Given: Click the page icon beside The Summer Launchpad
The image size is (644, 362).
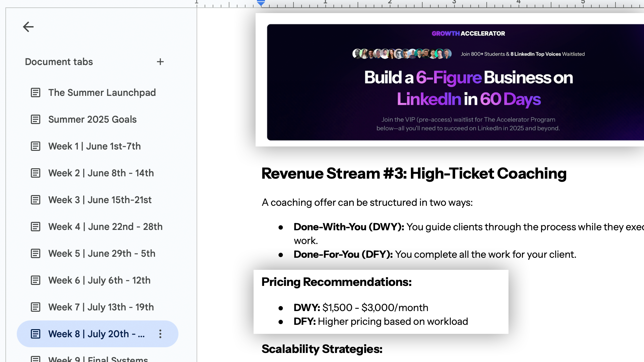Looking at the screenshot, I should pos(36,93).
